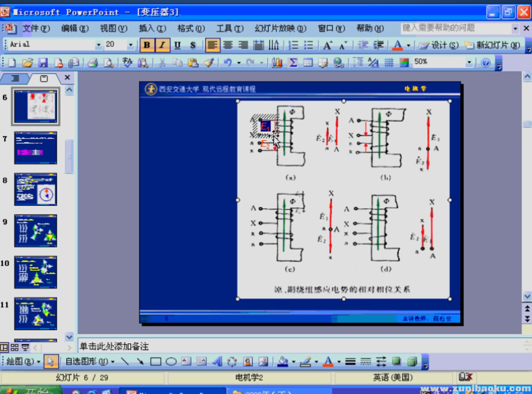Viewport: 532px width, 394px height.
Task: Toggle Underline formatting
Action: pyautogui.click(x=177, y=45)
